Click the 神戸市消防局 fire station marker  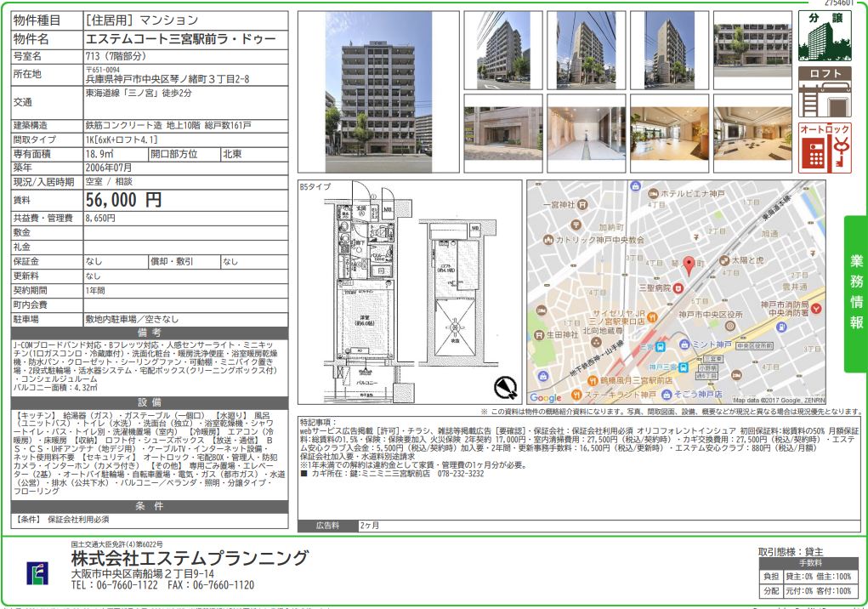click(x=816, y=309)
